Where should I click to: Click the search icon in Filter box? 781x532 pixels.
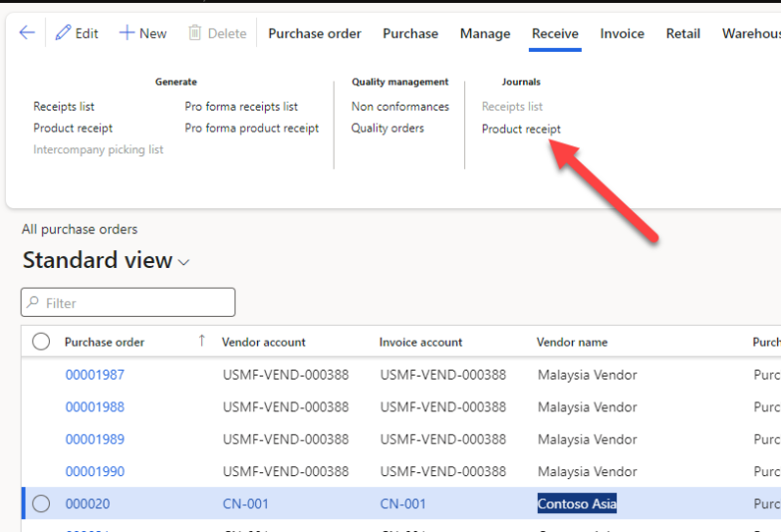34,303
